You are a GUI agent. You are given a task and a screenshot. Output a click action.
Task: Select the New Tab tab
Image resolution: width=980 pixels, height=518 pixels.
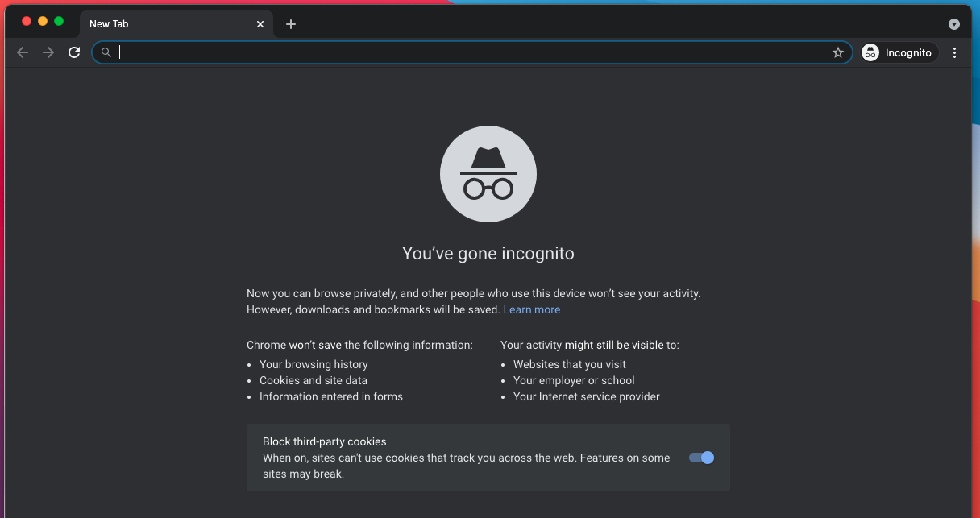click(x=161, y=24)
